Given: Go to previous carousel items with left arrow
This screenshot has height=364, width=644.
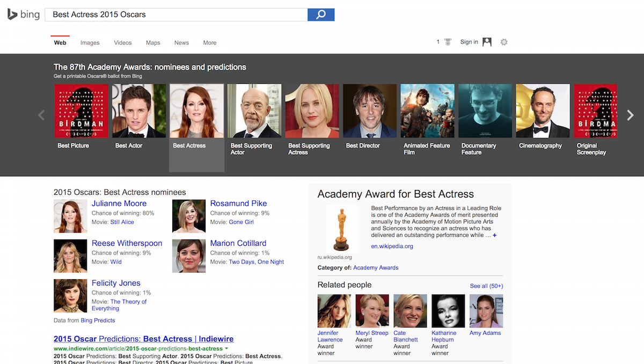Looking at the screenshot, I should [41, 115].
